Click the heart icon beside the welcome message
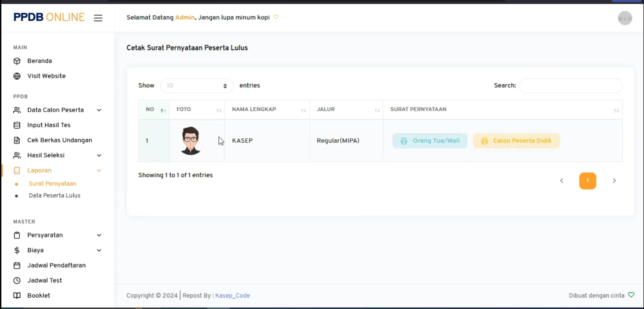The width and height of the screenshot is (644, 309). click(x=276, y=17)
